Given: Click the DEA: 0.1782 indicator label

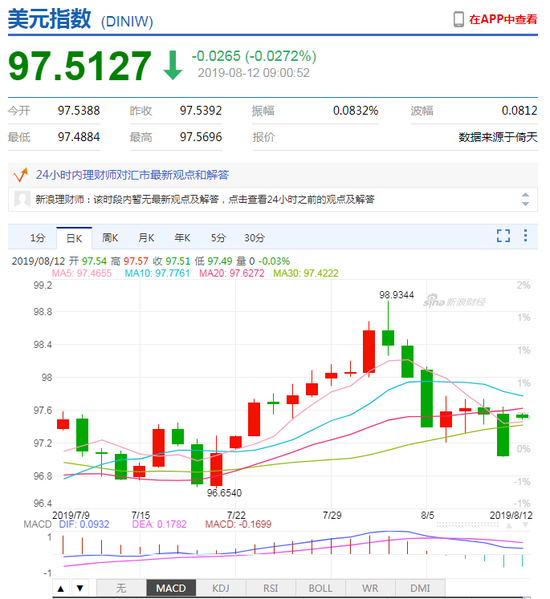Looking at the screenshot, I should 159,524.
